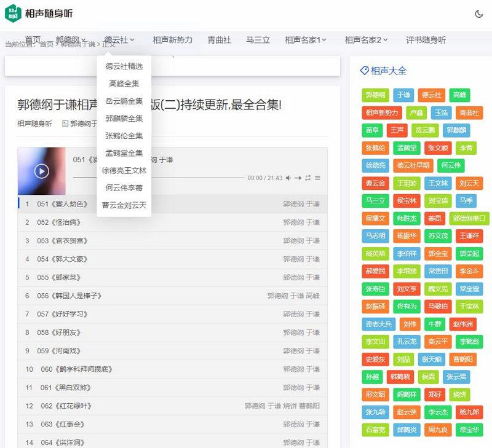Seek on the audio progress bar
This screenshot has width=492, height=448.
159,178
